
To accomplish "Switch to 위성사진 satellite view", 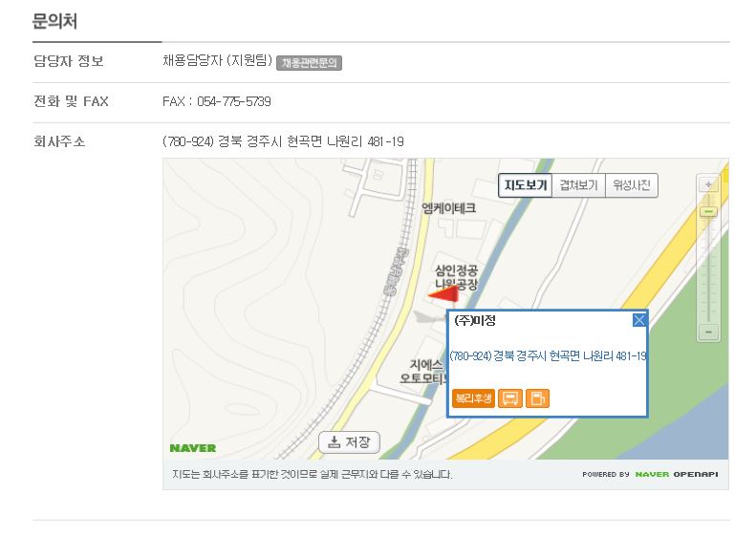I will [x=631, y=185].
